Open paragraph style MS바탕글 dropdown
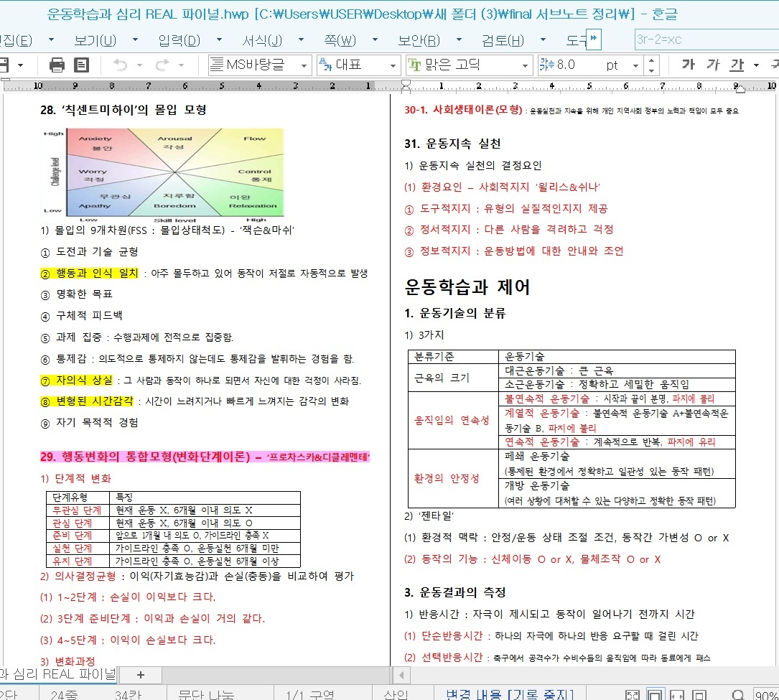Screen dimensions: 779x700 point(304,65)
